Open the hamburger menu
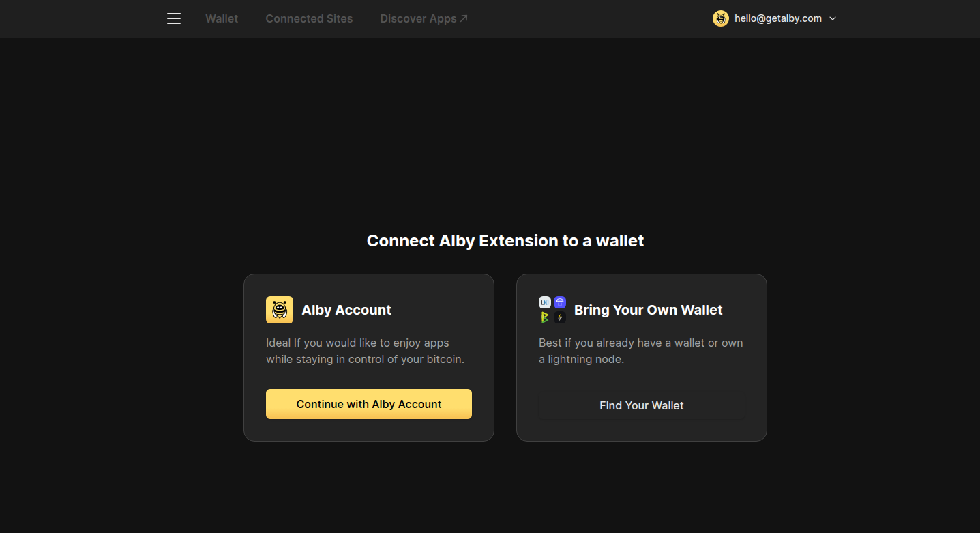The width and height of the screenshot is (980, 533). point(174,18)
